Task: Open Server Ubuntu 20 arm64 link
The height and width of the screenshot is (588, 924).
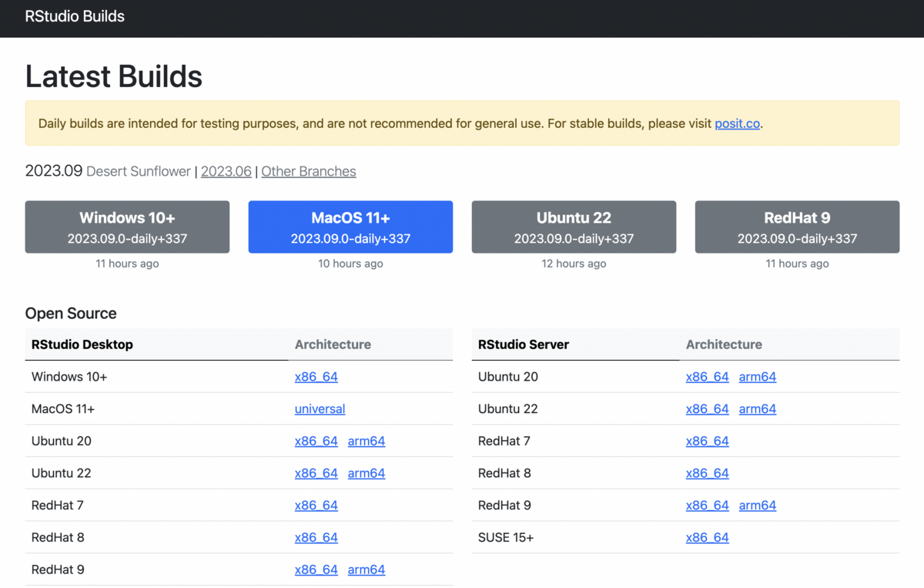Action: click(x=758, y=377)
